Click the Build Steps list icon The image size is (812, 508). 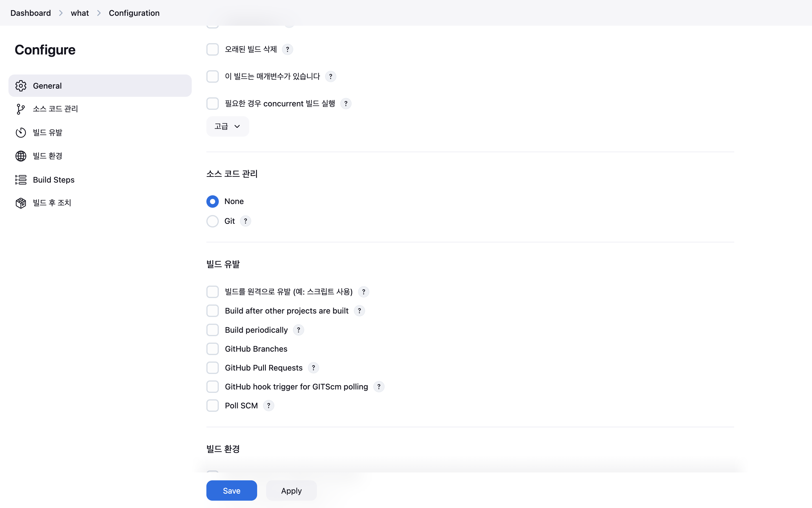(21, 180)
